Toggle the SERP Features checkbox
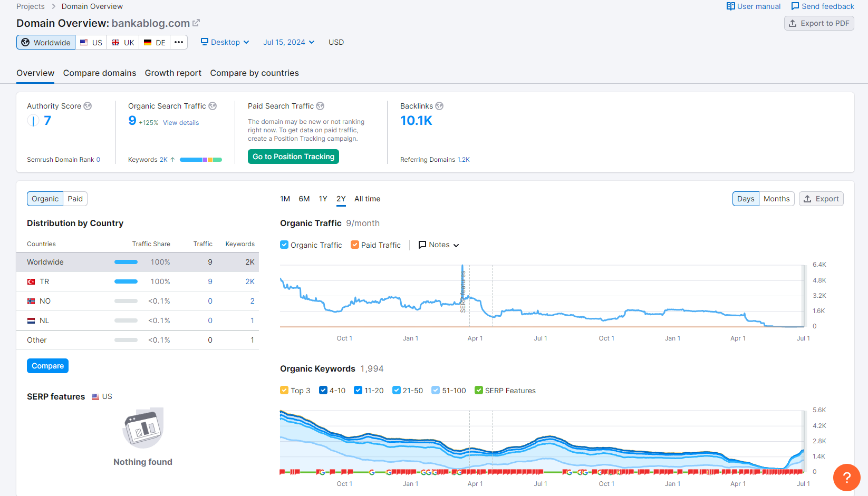 point(479,390)
